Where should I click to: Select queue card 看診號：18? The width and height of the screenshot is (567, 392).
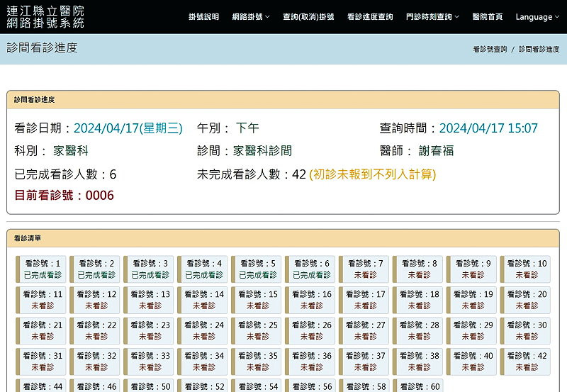pos(417,300)
